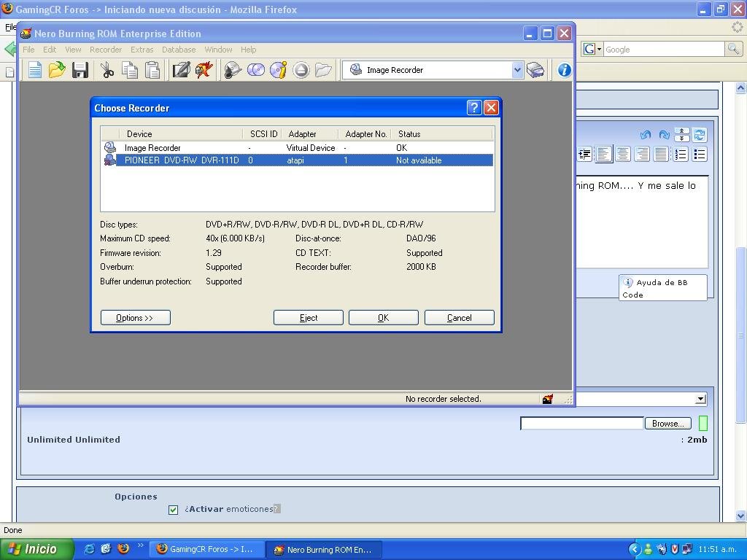
Task: Click the Eject button in dialog
Action: point(309,318)
